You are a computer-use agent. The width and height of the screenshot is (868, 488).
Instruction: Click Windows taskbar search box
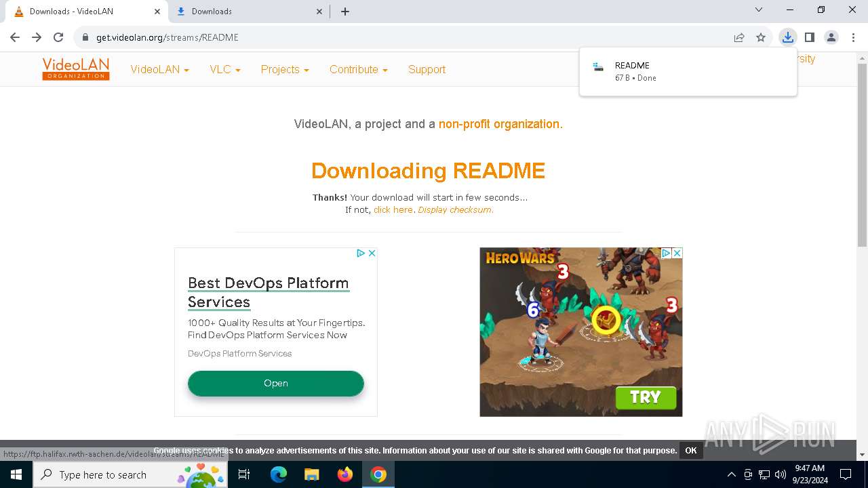pyautogui.click(x=130, y=474)
